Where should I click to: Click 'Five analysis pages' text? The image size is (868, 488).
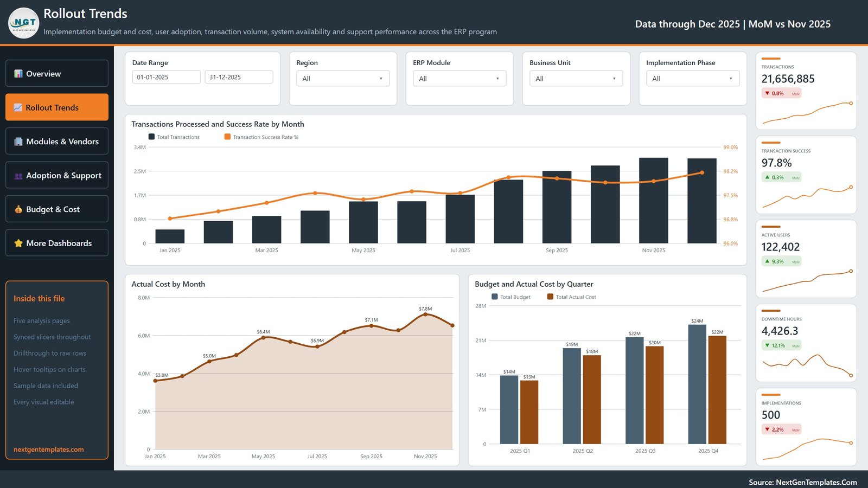42,321
